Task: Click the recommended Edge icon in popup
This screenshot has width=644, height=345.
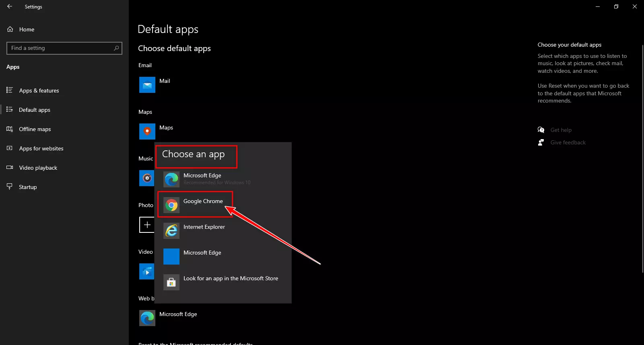Action: (x=171, y=179)
